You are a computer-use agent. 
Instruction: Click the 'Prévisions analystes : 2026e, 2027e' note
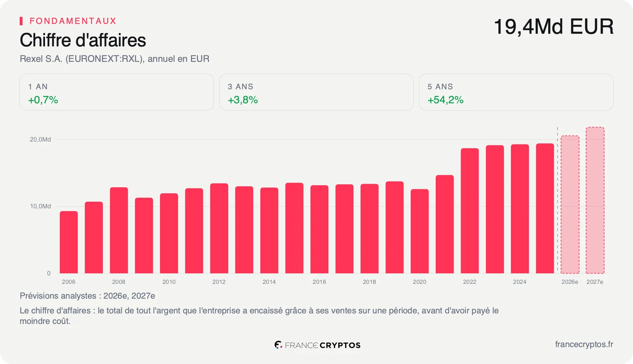pyautogui.click(x=87, y=296)
